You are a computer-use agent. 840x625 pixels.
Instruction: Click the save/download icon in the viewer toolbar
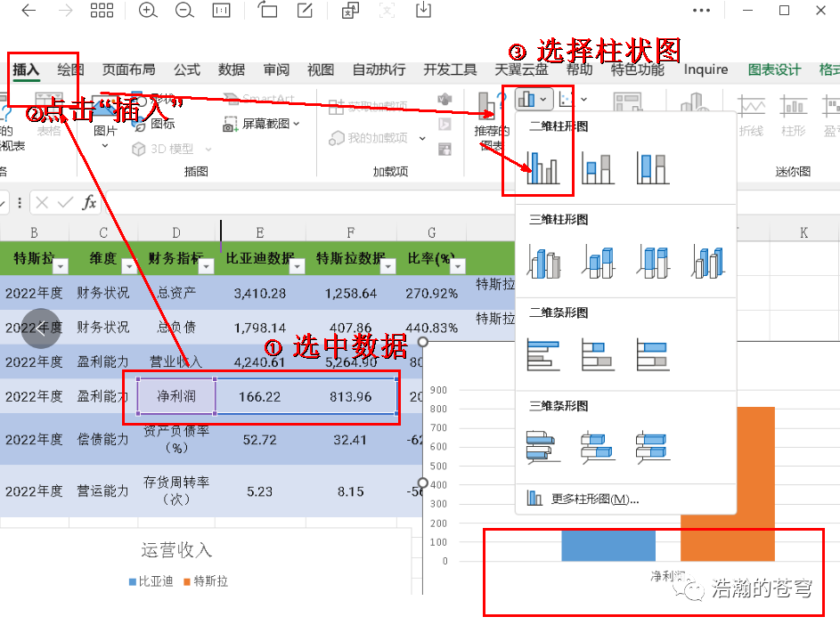[x=423, y=9]
